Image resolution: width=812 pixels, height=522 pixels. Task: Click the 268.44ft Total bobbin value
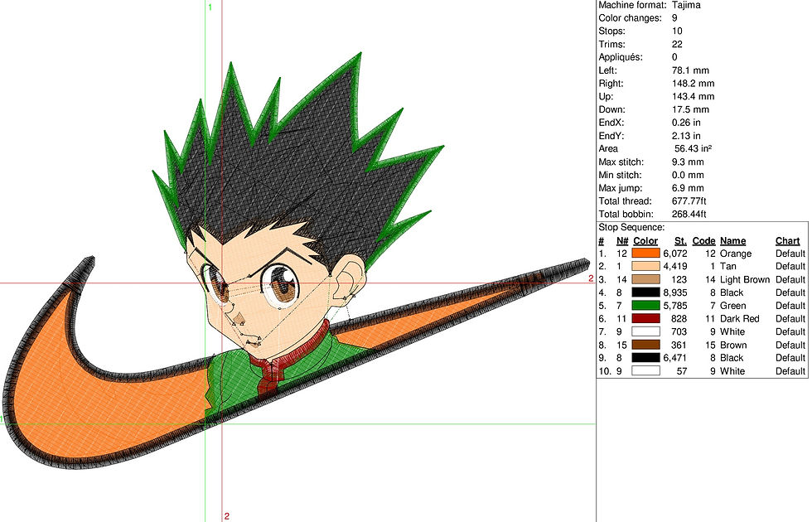(689, 215)
